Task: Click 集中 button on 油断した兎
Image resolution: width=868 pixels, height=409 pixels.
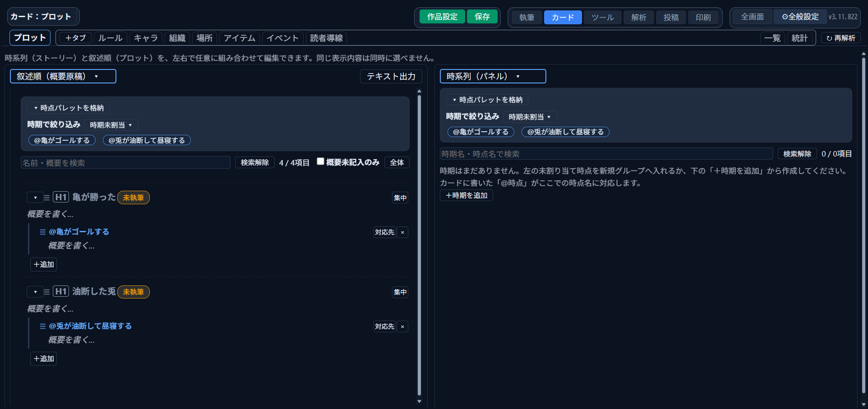Action: (400, 292)
